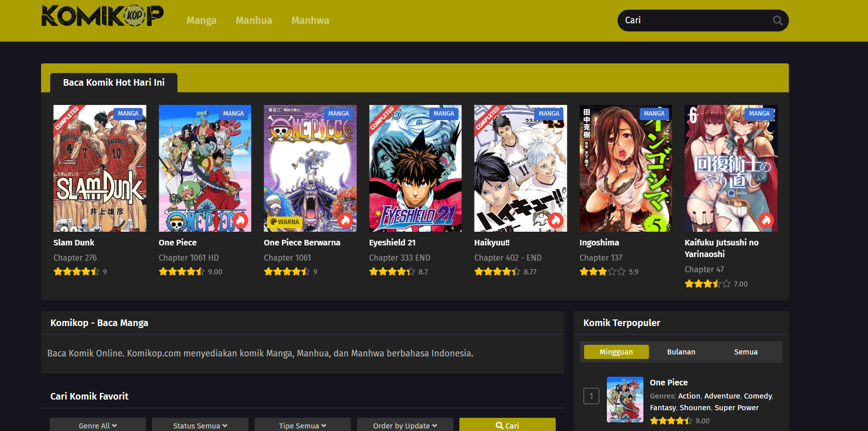The image size is (868, 431).
Task: Click Chapter 47 under Kaifuku Jutsushi
Action: (x=704, y=269)
